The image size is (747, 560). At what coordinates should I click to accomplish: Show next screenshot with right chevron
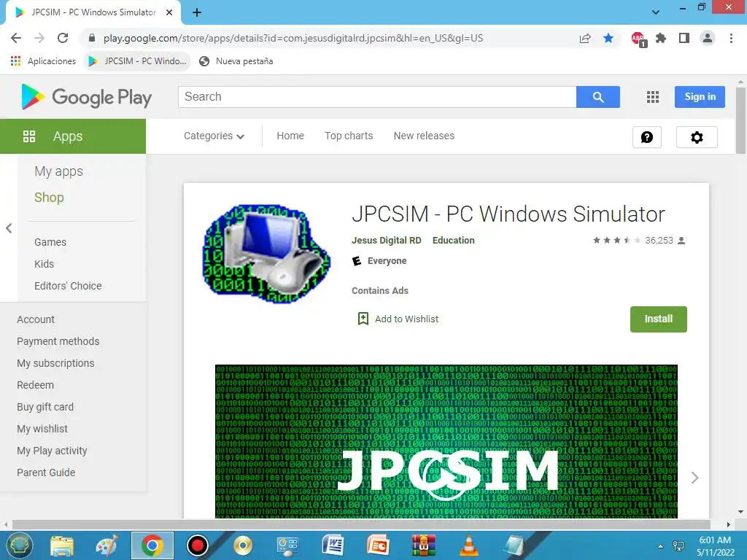point(694,478)
